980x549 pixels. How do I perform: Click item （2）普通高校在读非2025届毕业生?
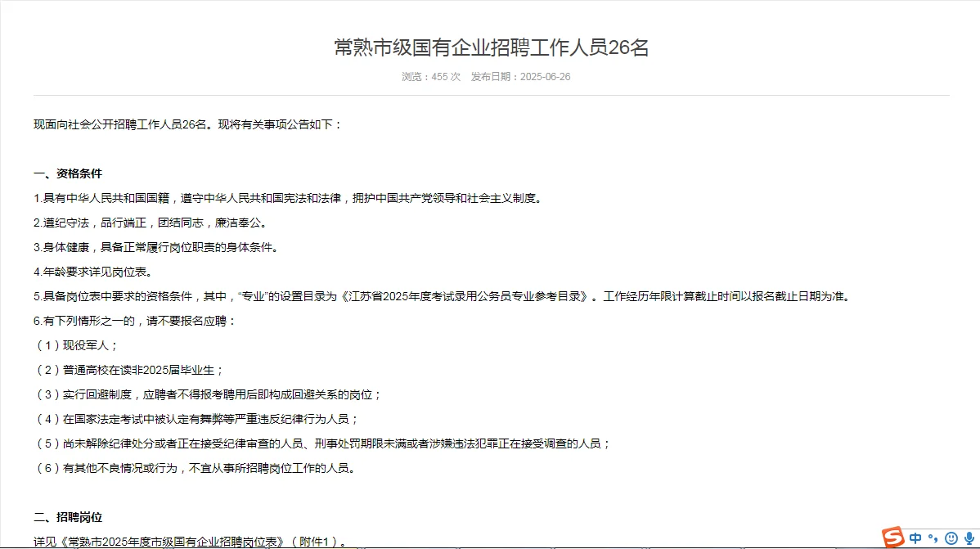[x=128, y=370]
